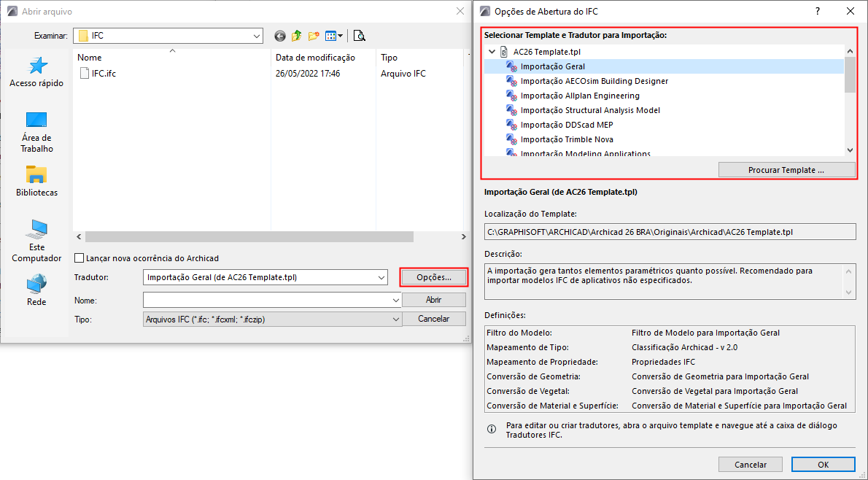
Task: Click Cancelar in Opções de Abertura do IFC
Action: tap(750, 465)
